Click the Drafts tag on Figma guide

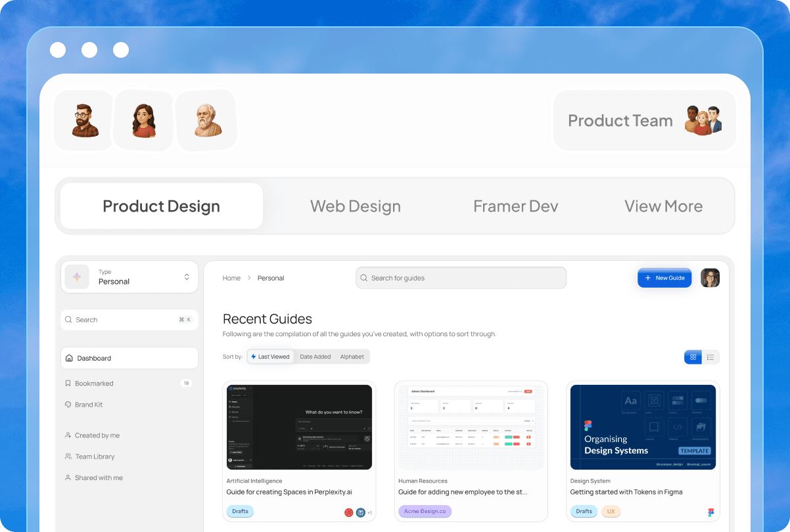click(x=584, y=511)
